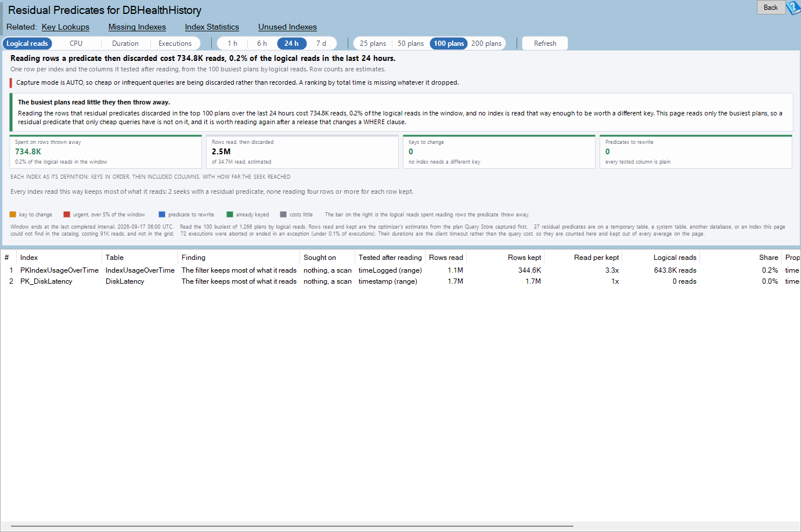This screenshot has width=801, height=532.
Task: Limit analysis to 25 plans
Action: 373,44
